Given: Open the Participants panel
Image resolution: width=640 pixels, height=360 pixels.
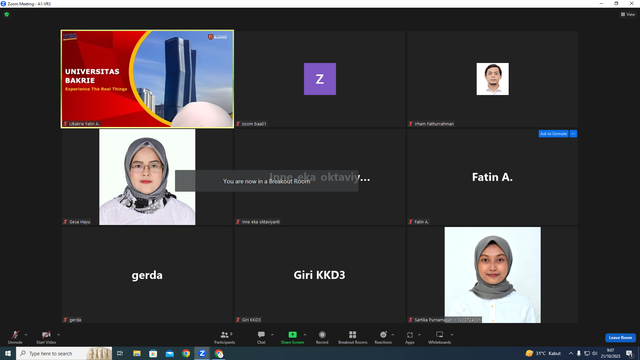Looking at the screenshot, I should click(x=224, y=337).
